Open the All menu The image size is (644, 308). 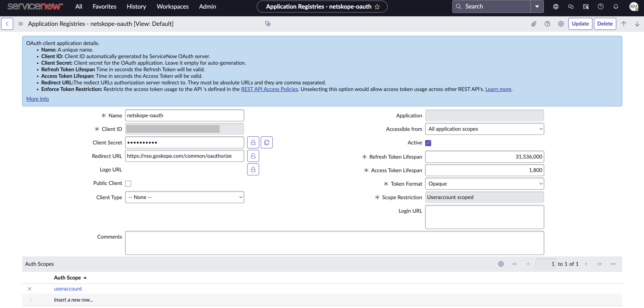(79, 7)
